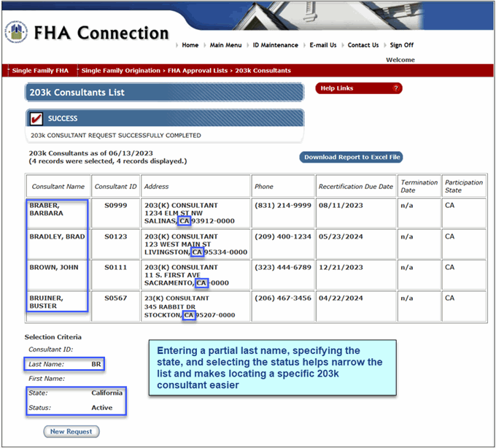This screenshot has width=496, height=448.
Task: Select consultant name BRADLEY, BRAD
Action: pos(57,236)
